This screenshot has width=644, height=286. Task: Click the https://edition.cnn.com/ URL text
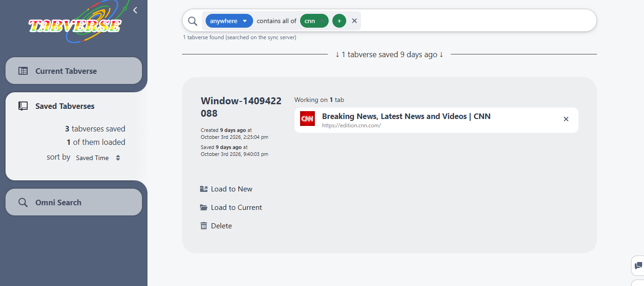pyautogui.click(x=351, y=125)
